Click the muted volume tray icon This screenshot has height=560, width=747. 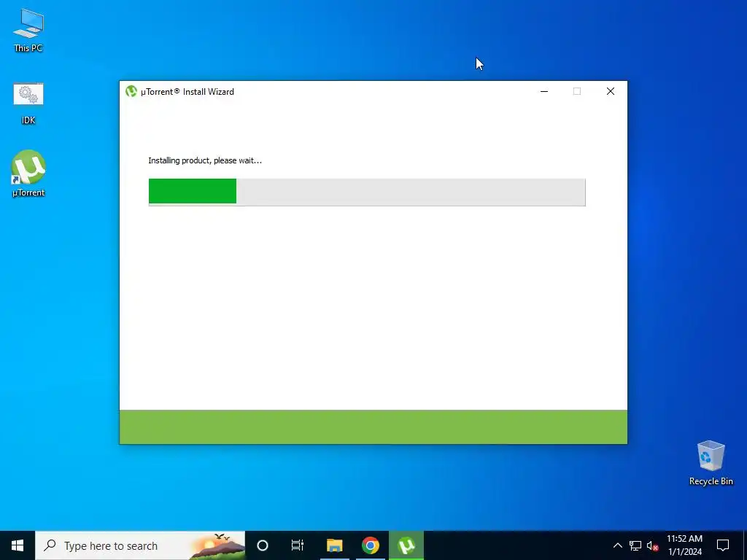coord(652,545)
